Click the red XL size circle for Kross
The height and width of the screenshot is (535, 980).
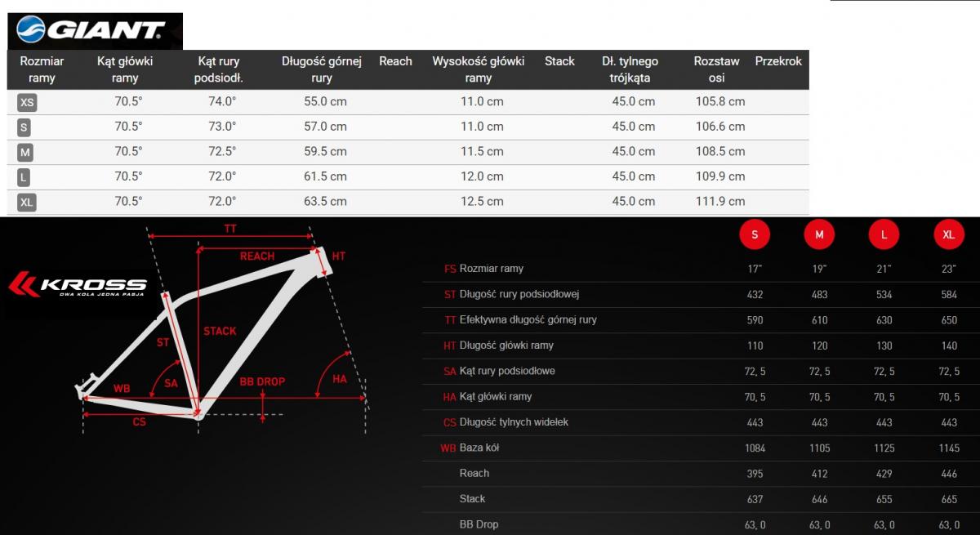[x=949, y=235]
